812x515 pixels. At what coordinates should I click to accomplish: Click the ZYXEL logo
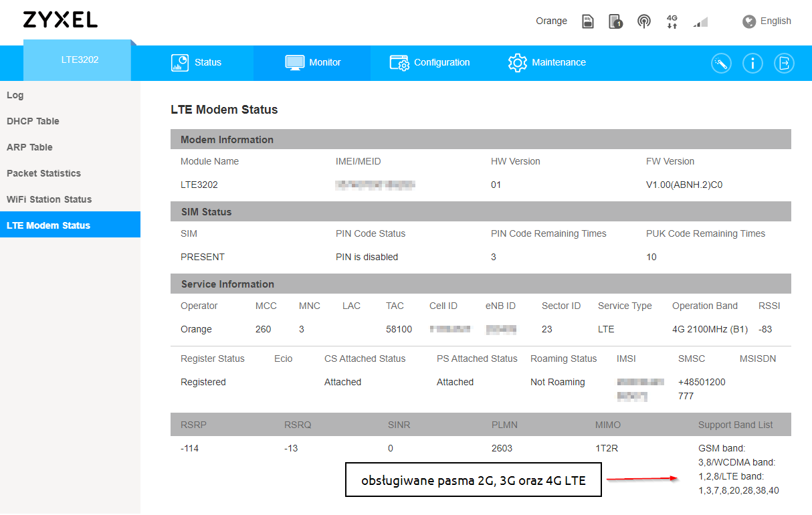(x=60, y=20)
